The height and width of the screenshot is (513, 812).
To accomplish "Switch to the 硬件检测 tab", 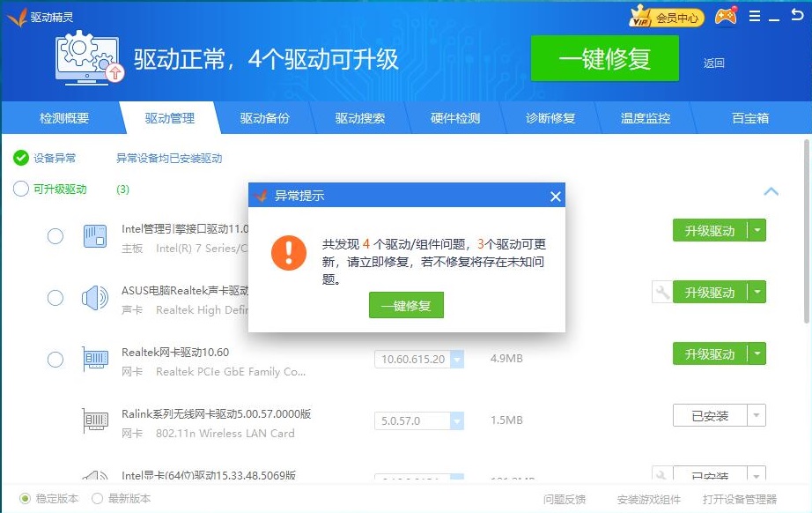I will [x=455, y=116].
